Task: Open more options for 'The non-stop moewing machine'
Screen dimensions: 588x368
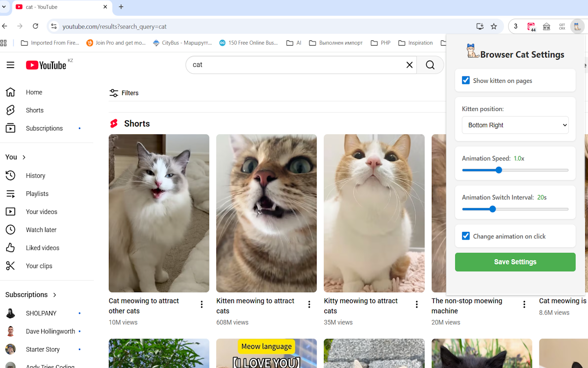Action: [524, 304]
